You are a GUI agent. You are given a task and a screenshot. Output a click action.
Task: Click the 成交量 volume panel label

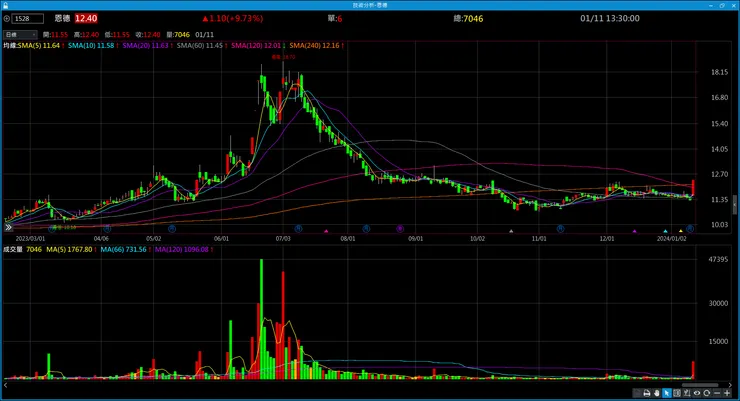pos(13,250)
